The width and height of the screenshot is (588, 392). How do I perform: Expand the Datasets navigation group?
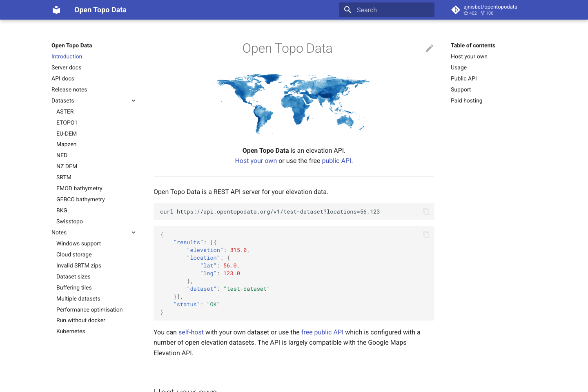[62, 100]
